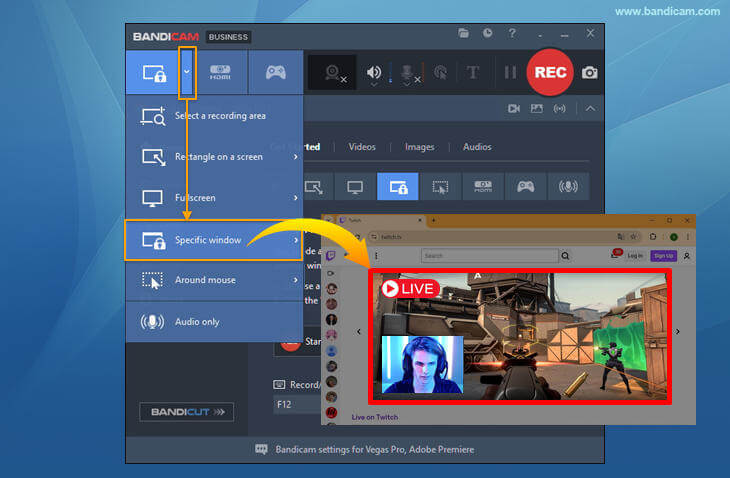Click Log In in Twitch window
The width and height of the screenshot is (730, 478).
[x=635, y=256]
